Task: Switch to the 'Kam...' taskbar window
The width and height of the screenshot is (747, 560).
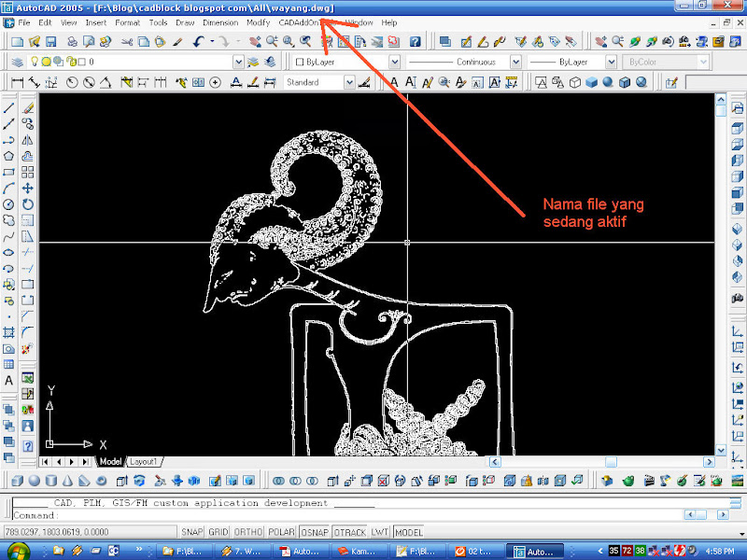Action: click(x=359, y=552)
